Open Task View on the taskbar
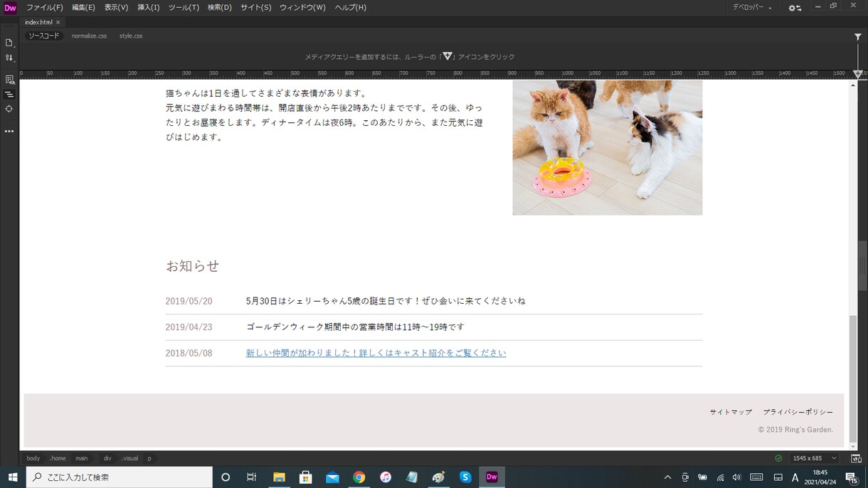The image size is (868, 488). click(x=251, y=477)
